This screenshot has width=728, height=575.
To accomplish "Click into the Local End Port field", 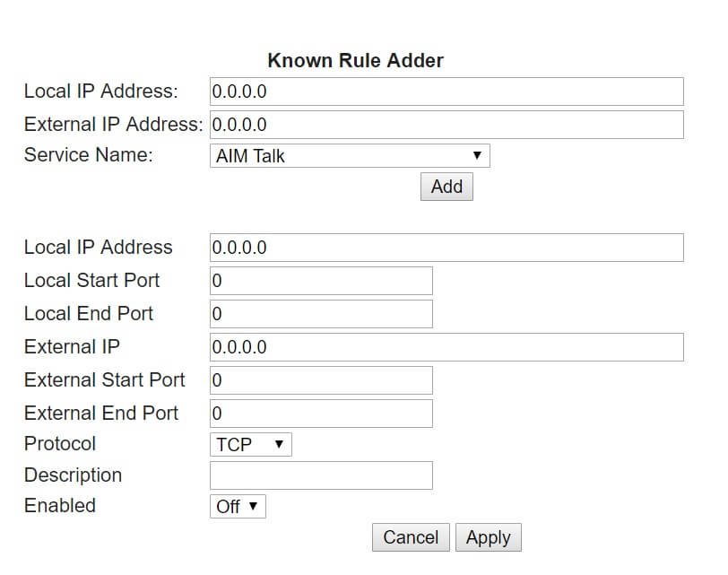I will [x=320, y=314].
